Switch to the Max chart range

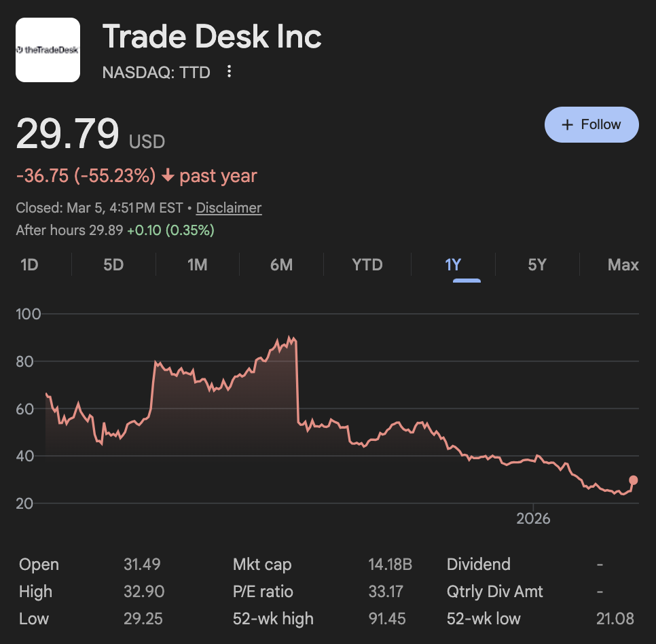[623, 264]
